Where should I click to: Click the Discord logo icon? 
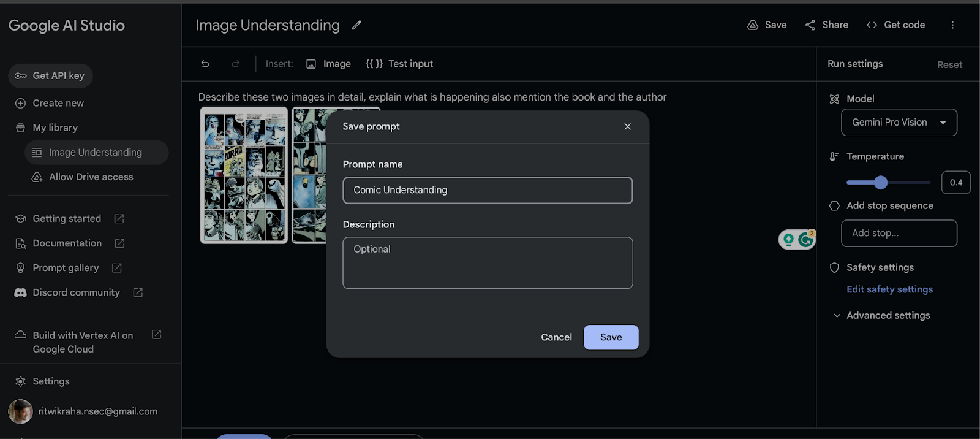pos(20,293)
